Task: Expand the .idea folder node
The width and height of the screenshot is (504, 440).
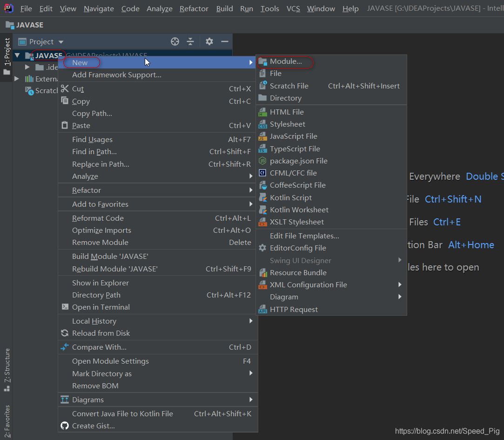Action: [27, 67]
